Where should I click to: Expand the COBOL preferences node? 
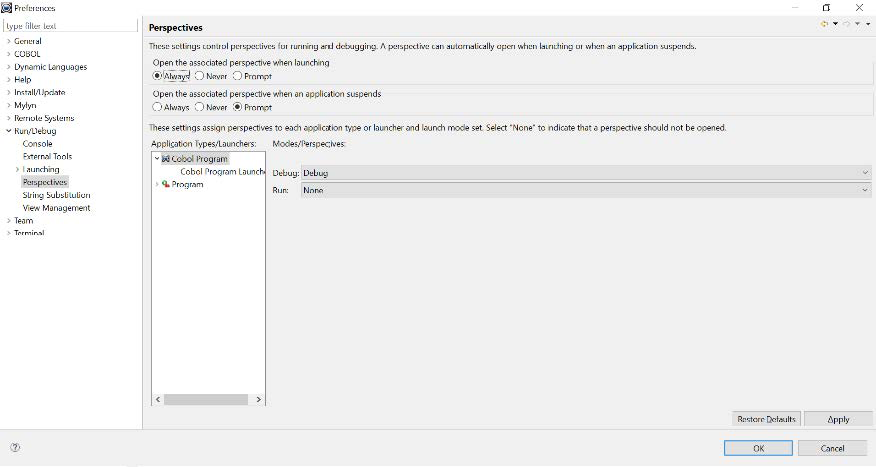click(8, 54)
